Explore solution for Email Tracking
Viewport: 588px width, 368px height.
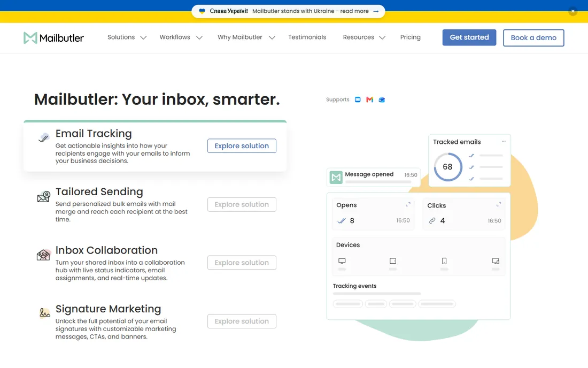point(242,146)
